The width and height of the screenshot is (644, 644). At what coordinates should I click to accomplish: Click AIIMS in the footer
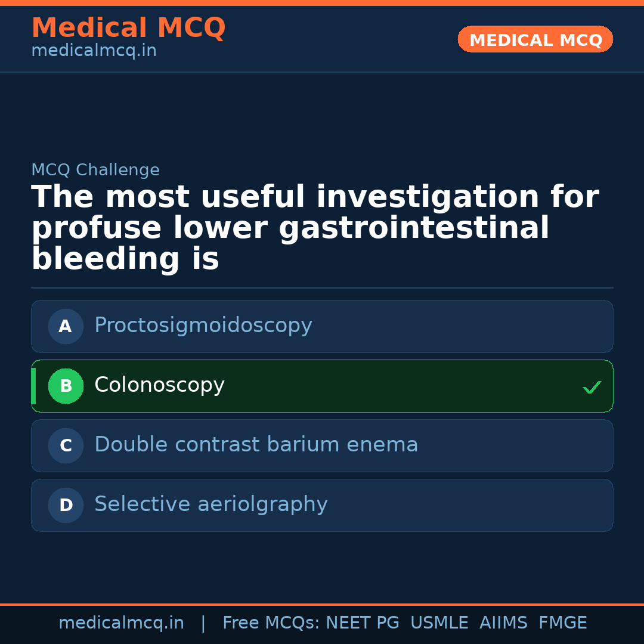pos(503,623)
